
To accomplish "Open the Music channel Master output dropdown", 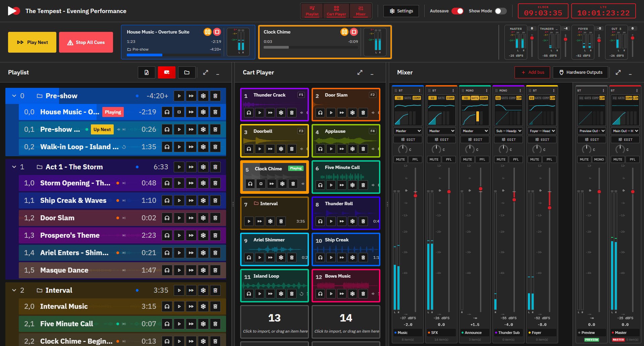I will tap(408, 131).
